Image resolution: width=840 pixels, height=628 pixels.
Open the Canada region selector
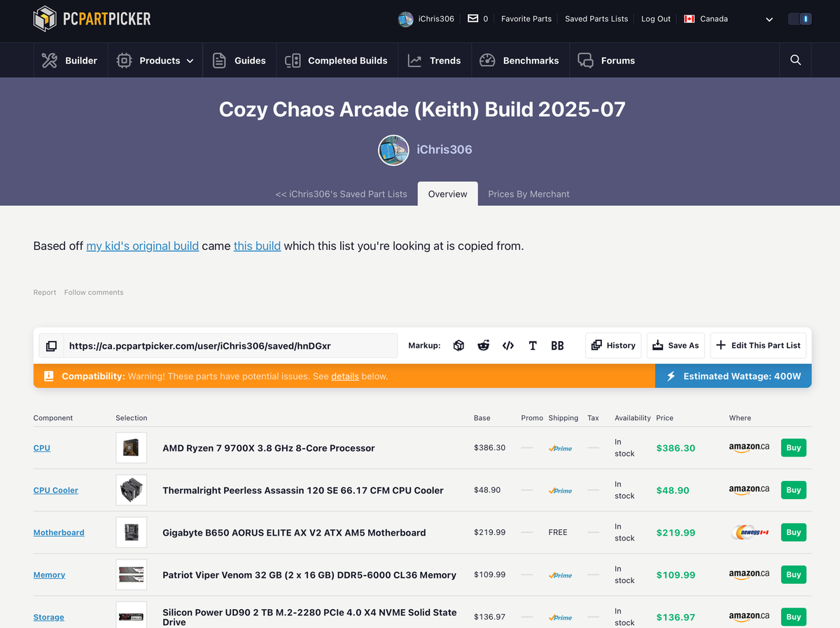[728, 19]
